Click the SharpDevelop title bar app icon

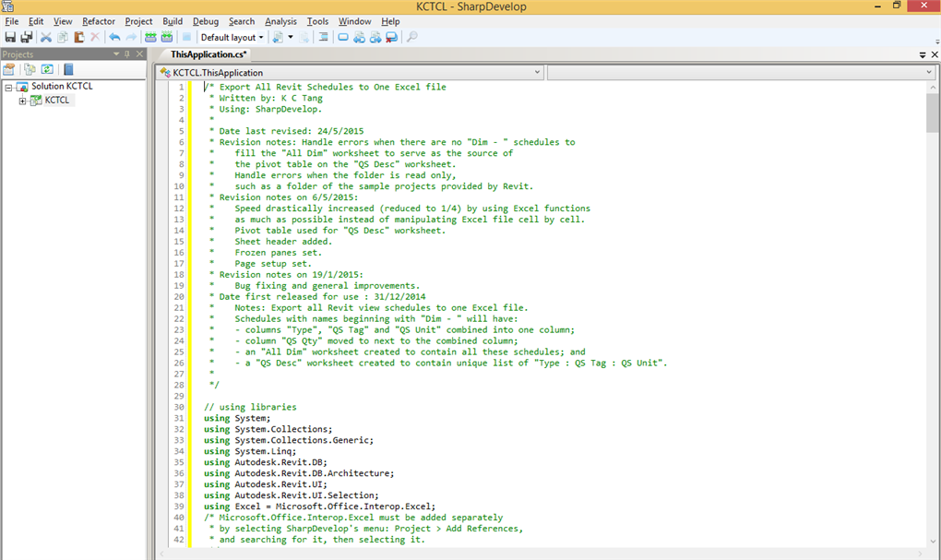tap(7, 6)
